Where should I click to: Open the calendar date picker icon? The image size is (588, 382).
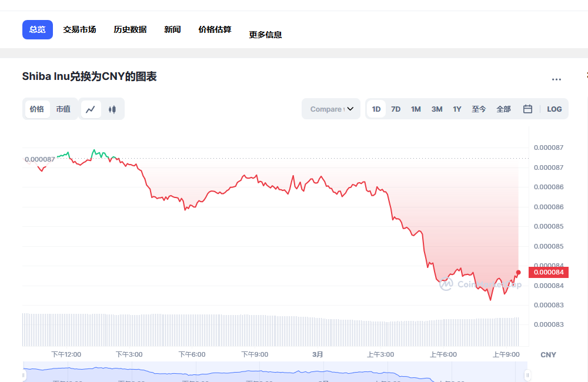pos(527,109)
